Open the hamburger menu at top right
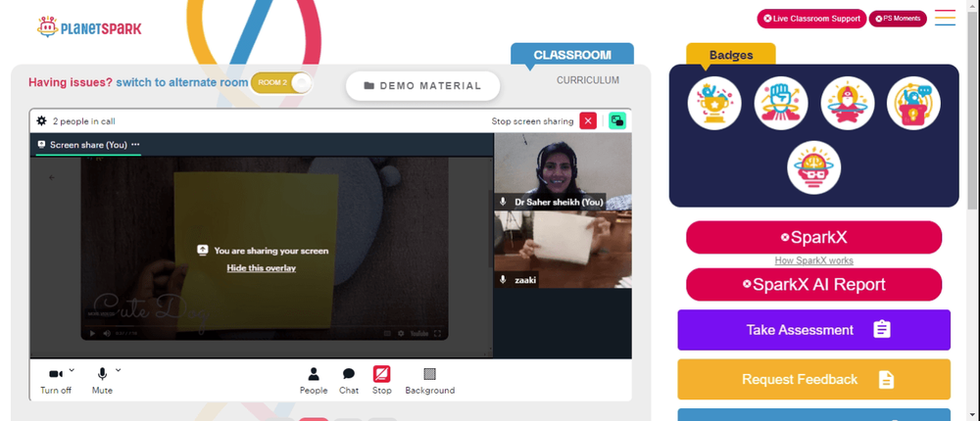This screenshot has width=980, height=421. 945,18
